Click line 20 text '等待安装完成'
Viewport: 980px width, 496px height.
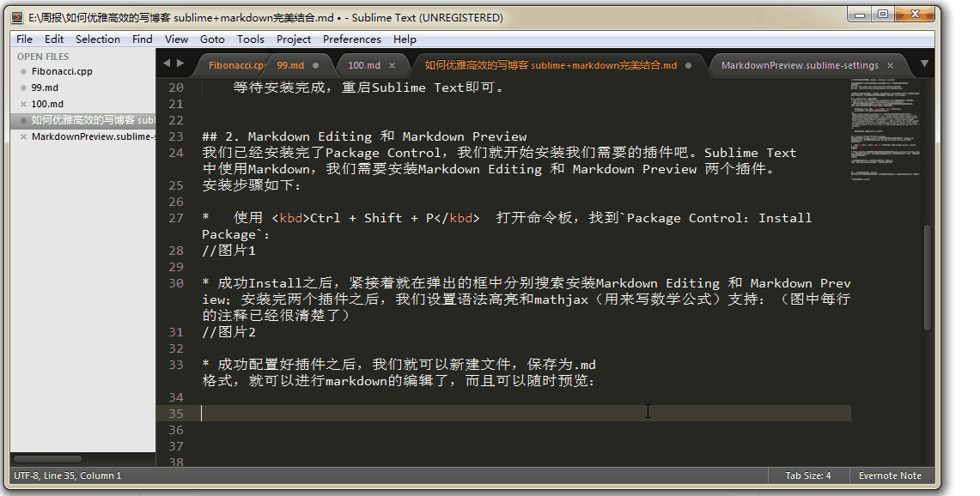[x=279, y=88]
